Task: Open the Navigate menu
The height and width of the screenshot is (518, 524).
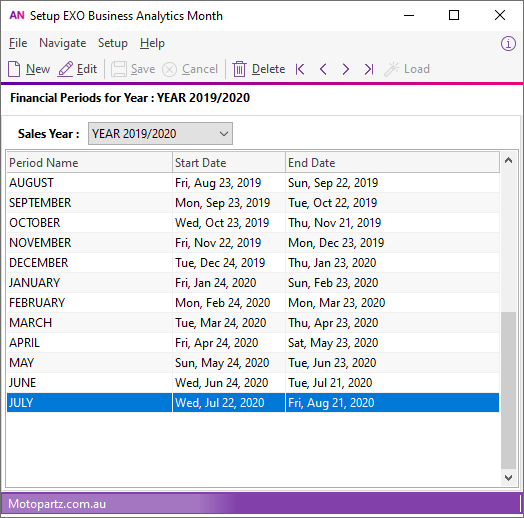Action: [62, 43]
